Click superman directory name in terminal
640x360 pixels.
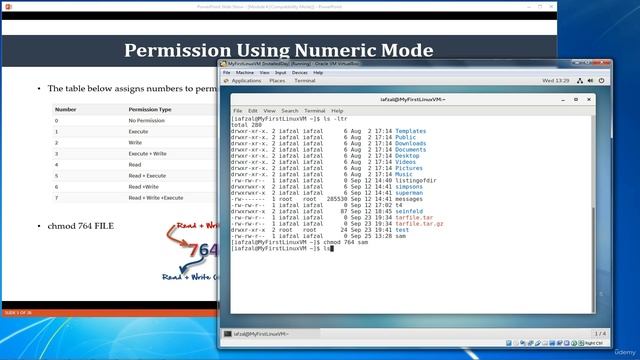click(409, 193)
